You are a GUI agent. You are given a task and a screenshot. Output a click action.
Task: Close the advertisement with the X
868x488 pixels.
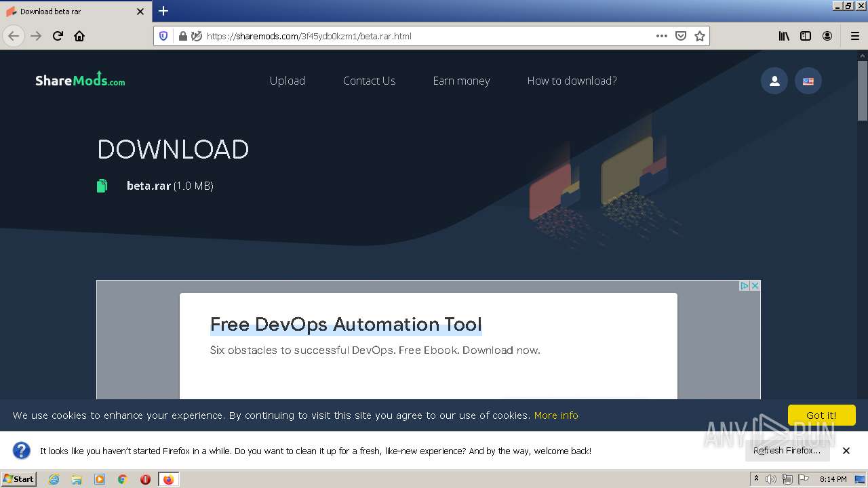click(x=755, y=286)
